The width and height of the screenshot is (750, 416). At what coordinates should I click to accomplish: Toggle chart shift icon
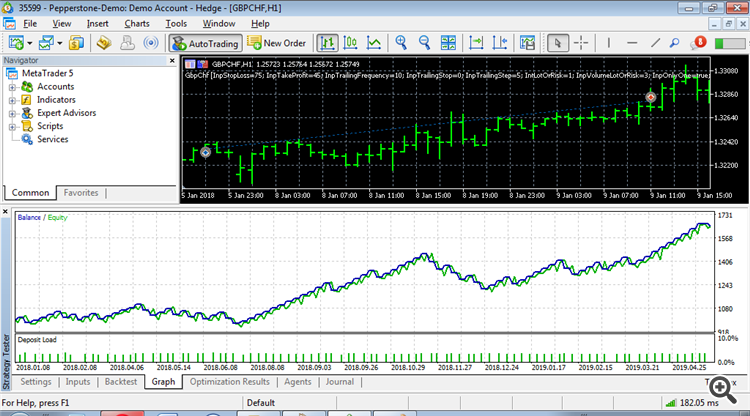499,43
